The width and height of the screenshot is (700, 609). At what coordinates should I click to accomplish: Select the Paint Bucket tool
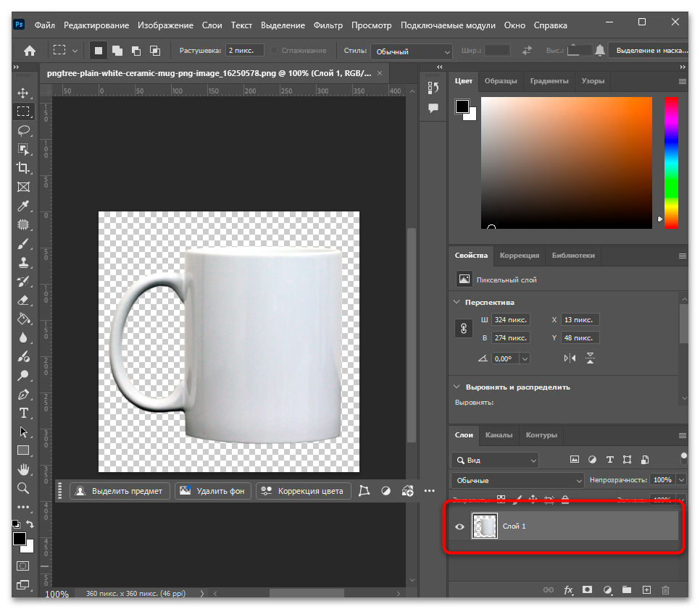click(x=23, y=319)
